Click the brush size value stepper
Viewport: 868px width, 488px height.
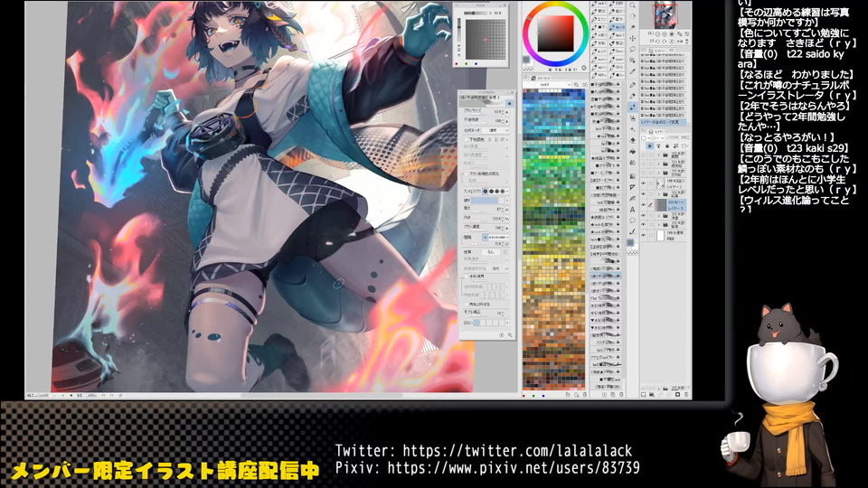point(503,112)
